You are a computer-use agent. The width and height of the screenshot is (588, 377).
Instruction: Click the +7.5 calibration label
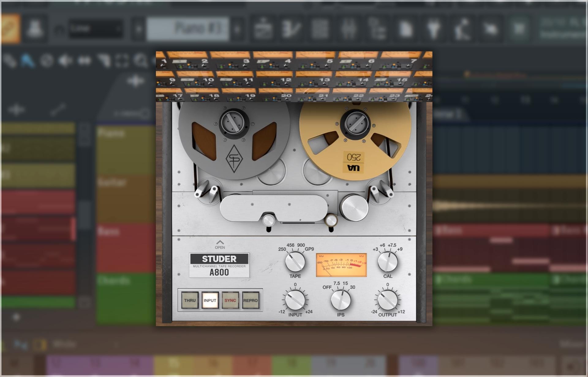tap(392, 245)
